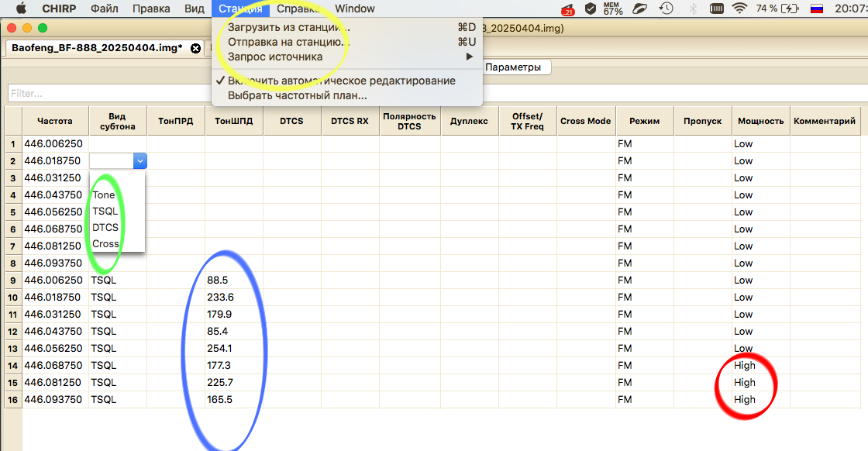Select tone value 254.1 in row 13
Screen dimensions: 868x451
(233, 349)
